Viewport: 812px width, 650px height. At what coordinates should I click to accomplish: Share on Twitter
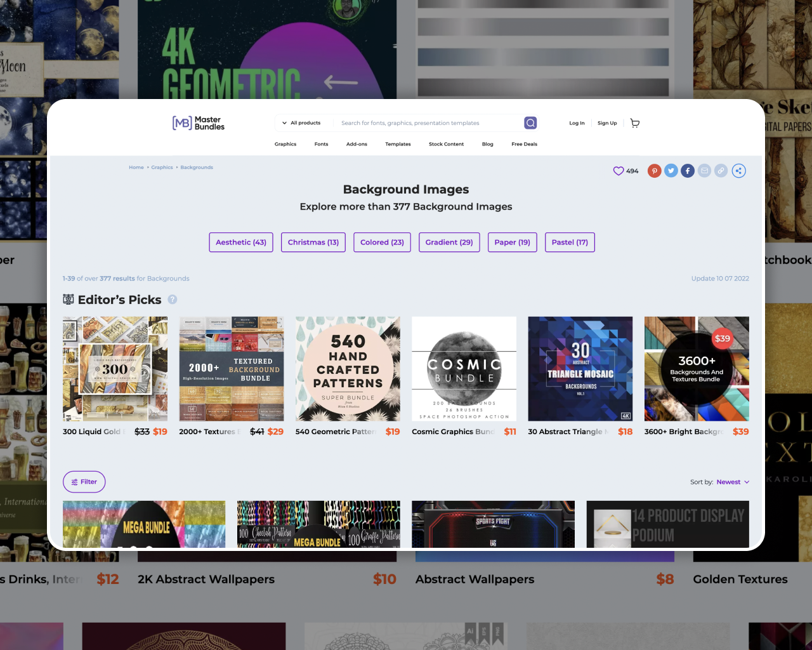click(x=671, y=171)
